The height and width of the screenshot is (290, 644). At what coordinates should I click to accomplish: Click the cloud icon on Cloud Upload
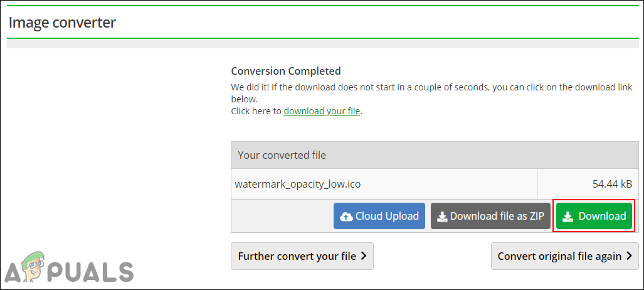point(346,217)
